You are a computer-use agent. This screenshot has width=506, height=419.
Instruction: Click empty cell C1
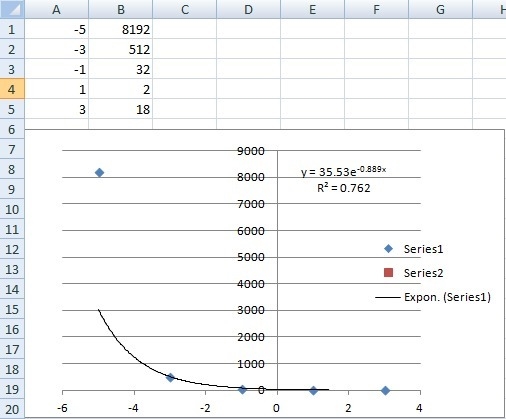185,29
